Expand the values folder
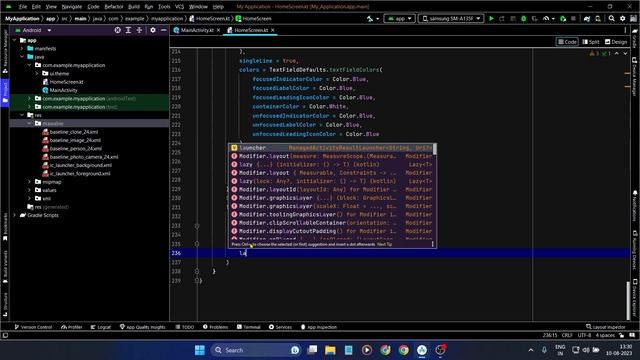 (x=29, y=190)
